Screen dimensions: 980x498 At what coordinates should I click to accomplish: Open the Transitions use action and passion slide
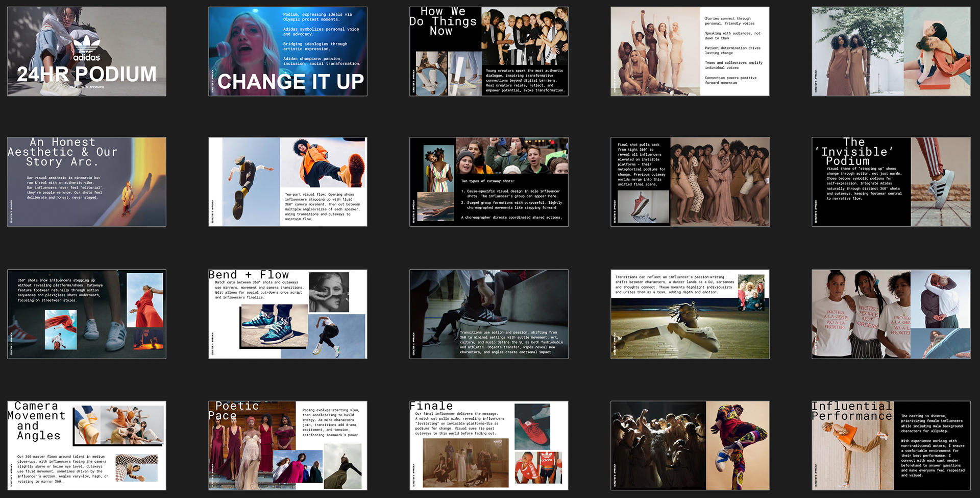tap(489, 314)
